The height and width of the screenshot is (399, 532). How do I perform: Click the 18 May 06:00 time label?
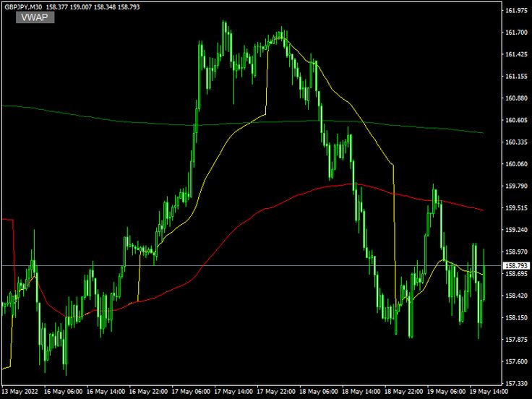pyautogui.click(x=319, y=391)
